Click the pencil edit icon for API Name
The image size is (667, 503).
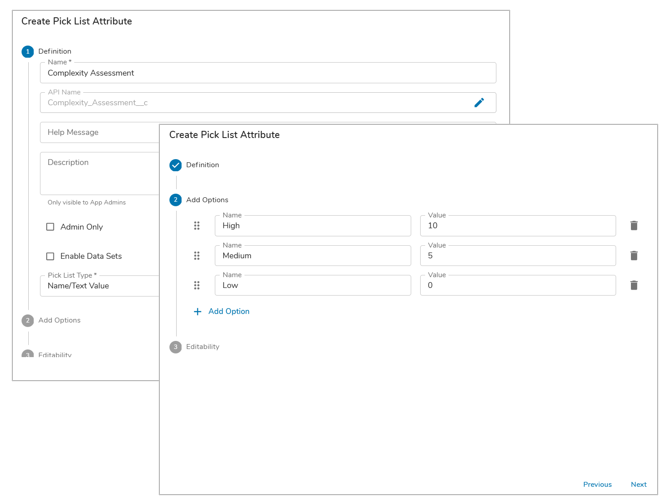(479, 103)
